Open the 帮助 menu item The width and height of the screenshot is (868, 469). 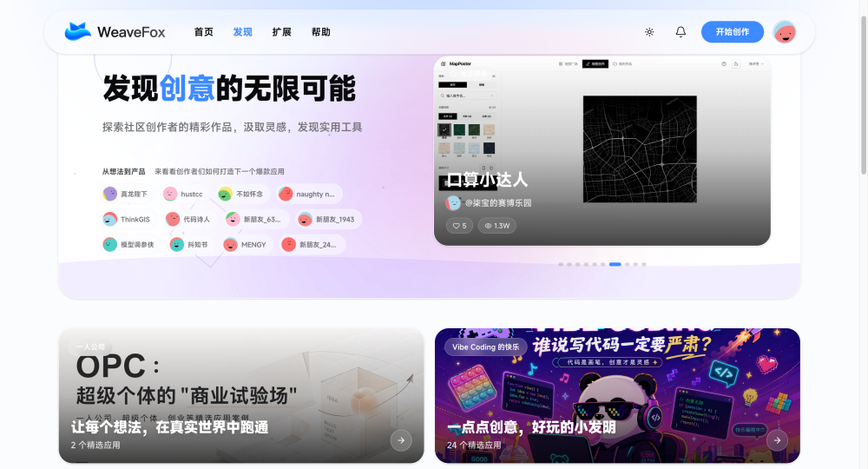[x=321, y=32]
